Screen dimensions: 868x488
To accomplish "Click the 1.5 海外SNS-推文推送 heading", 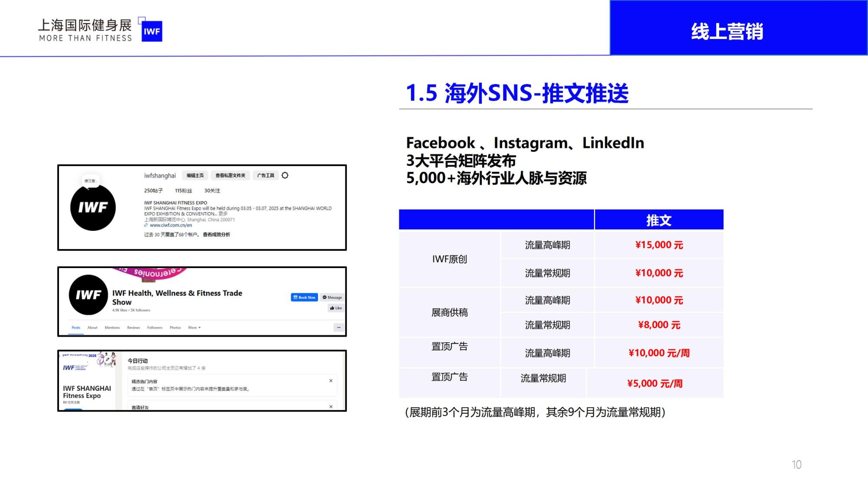I will click(517, 93).
